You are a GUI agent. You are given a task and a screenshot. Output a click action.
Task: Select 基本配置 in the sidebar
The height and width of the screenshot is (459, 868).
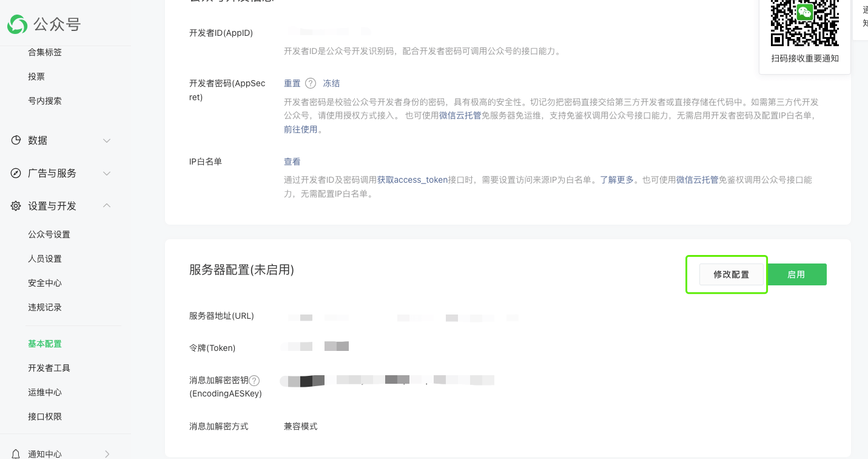45,344
